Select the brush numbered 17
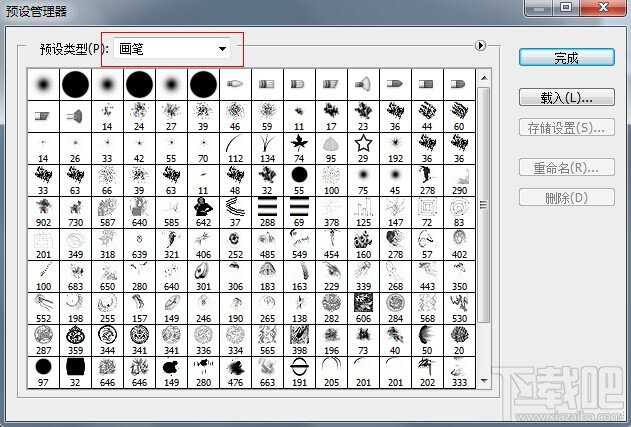 click(332, 116)
